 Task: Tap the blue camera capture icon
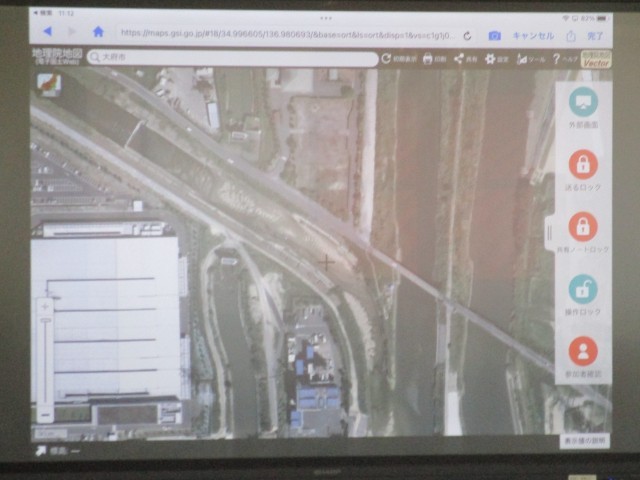[494, 36]
